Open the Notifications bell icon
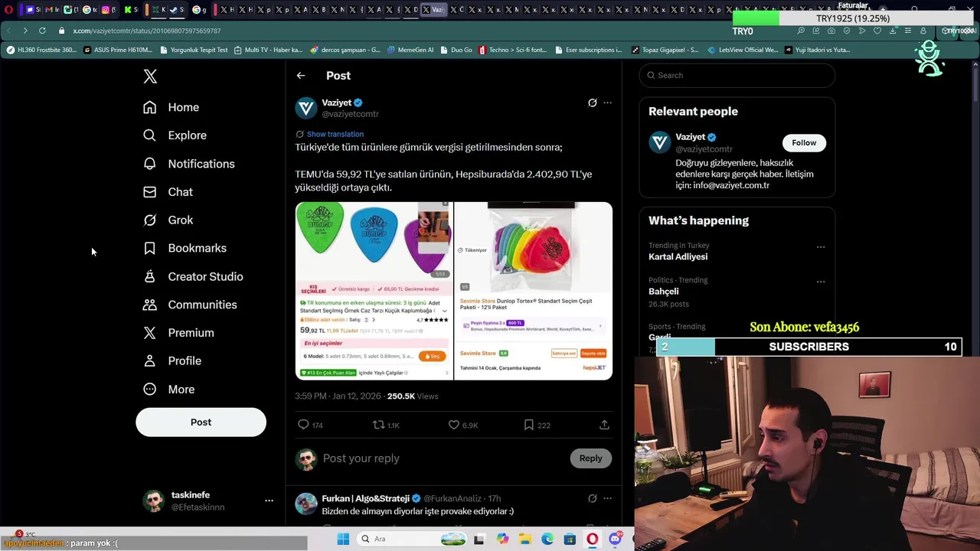980x551 pixels. 150,164
